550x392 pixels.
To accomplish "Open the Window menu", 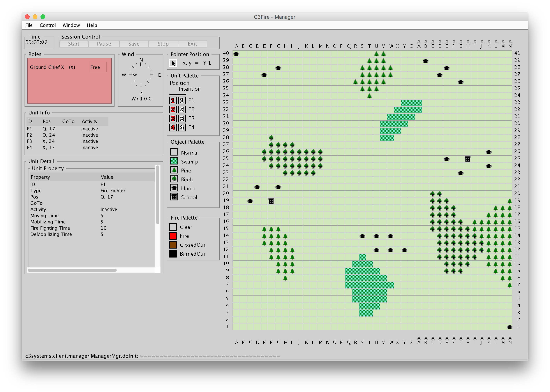I will point(71,25).
